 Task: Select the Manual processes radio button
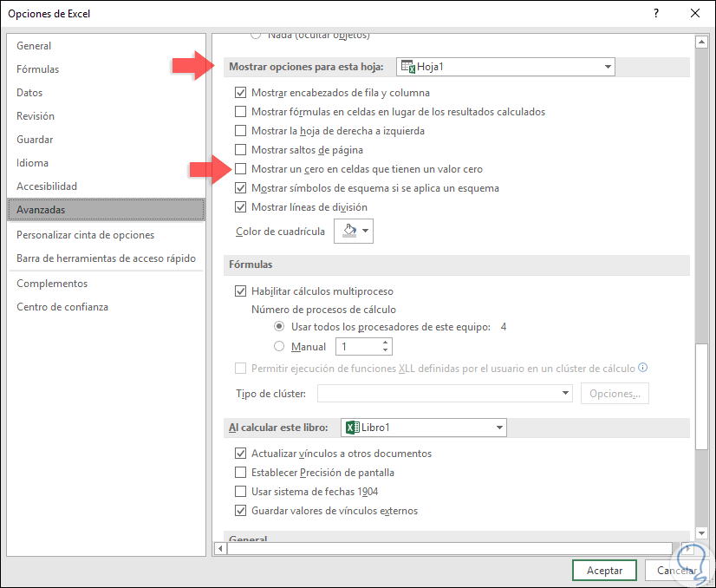(x=279, y=347)
